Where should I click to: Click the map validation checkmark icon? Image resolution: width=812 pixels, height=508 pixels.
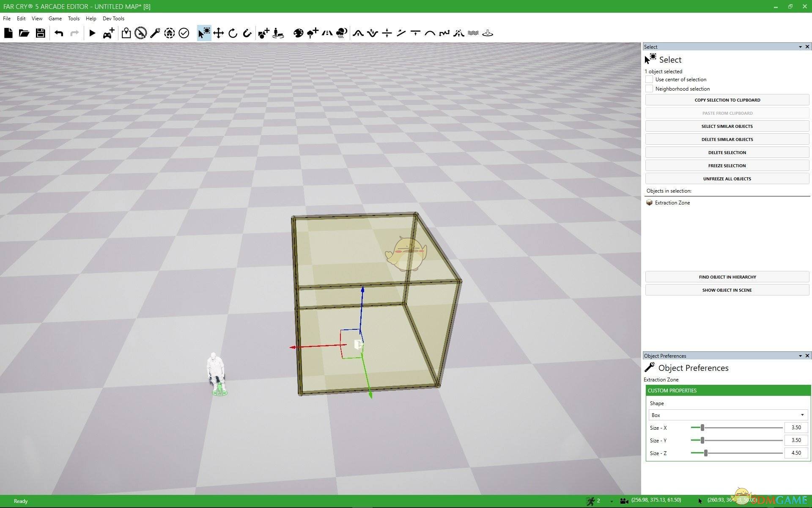(184, 33)
